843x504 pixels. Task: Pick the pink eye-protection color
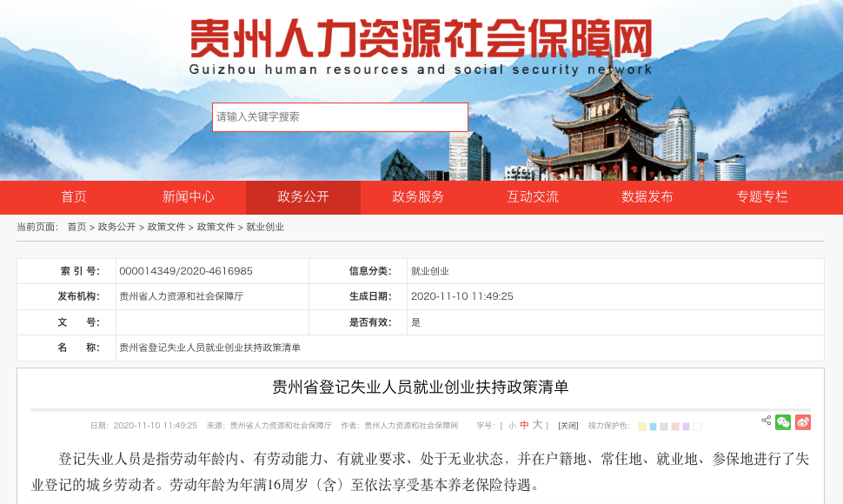pyautogui.click(x=675, y=427)
